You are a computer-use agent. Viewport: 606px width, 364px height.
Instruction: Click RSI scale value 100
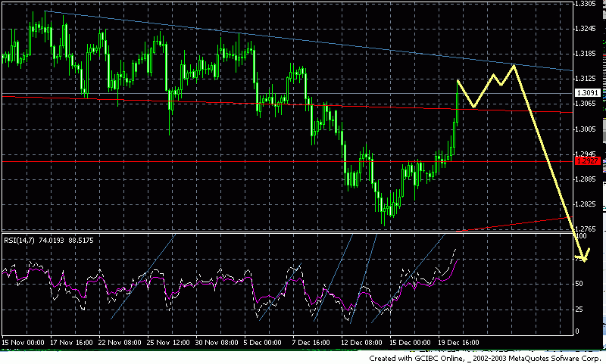581,236
